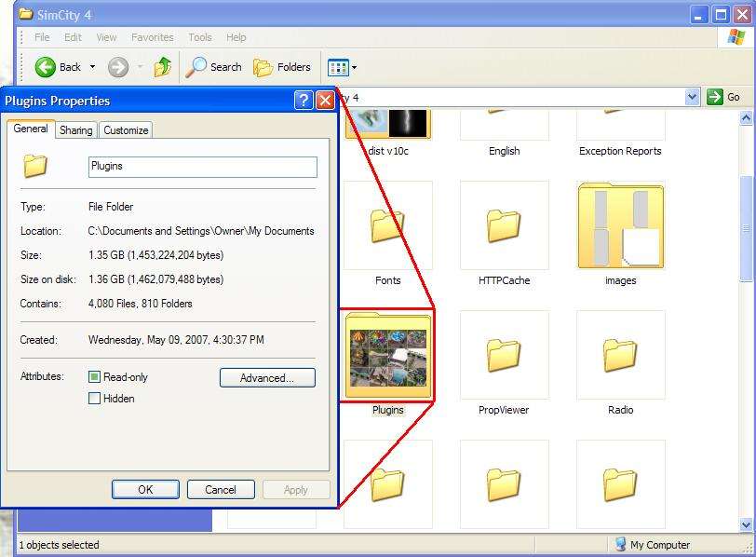This screenshot has height=557, width=756.
Task: Click the size on disk 1.36 GB value
Action: click(x=155, y=279)
